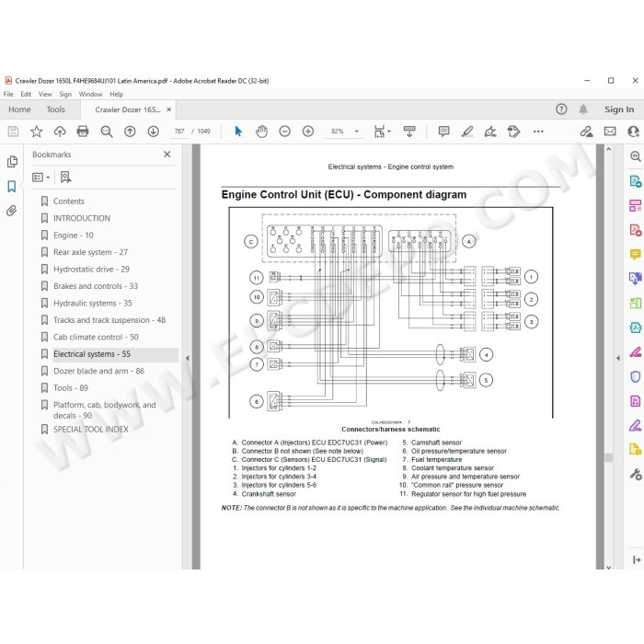Open bookmark options dropdown
644x644 pixels.
[41, 178]
